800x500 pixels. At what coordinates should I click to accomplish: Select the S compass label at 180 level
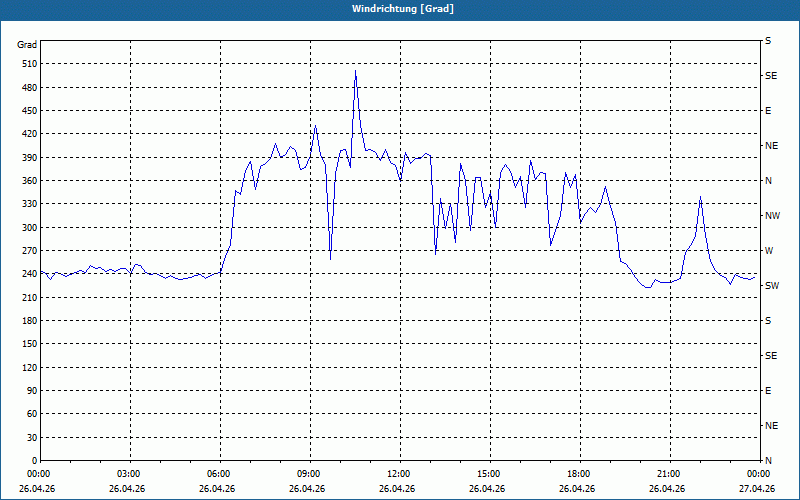(x=768, y=321)
